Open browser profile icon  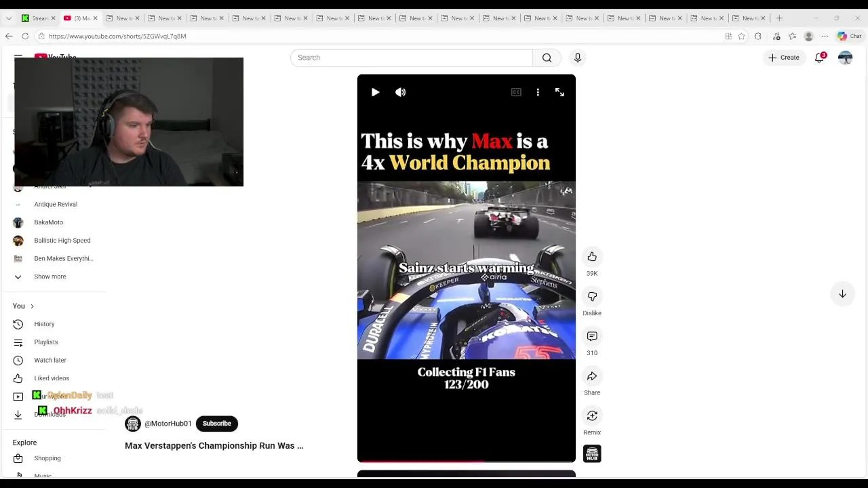808,36
